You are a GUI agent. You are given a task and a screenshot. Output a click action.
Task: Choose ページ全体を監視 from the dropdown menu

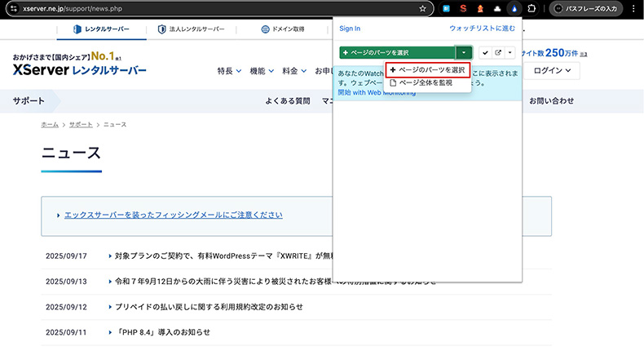click(425, 82)
